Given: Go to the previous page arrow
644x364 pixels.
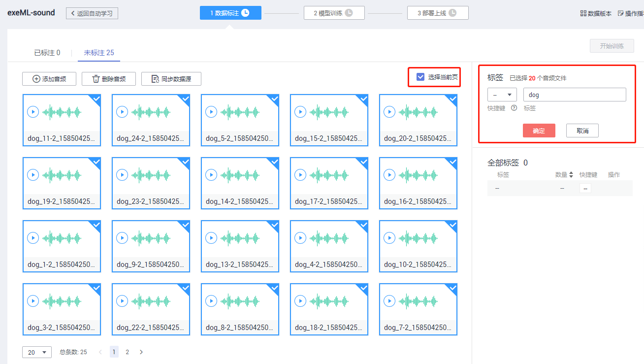Looking at the screenshot, I should [100, 352].
